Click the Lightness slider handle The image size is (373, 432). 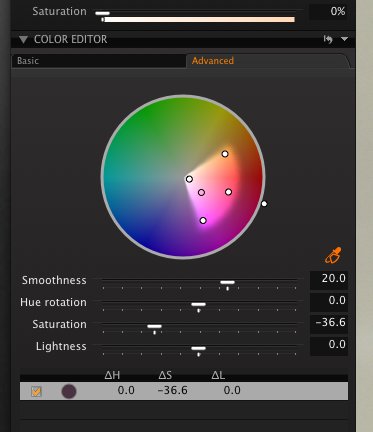click(x=199, y=348)
